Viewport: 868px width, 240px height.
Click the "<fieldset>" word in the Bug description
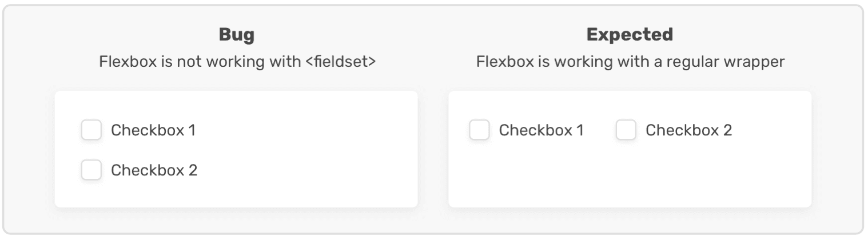(x=340, y=61)
